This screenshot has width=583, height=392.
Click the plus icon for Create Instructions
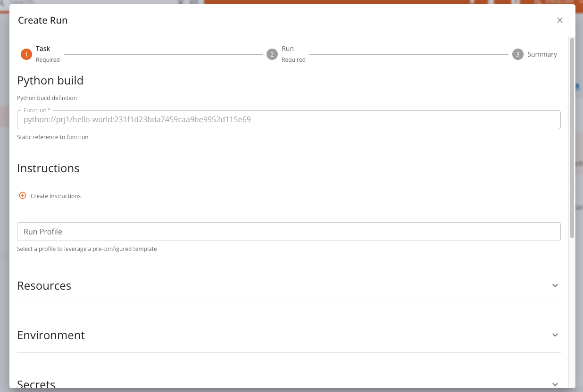[x=23, y=195]
